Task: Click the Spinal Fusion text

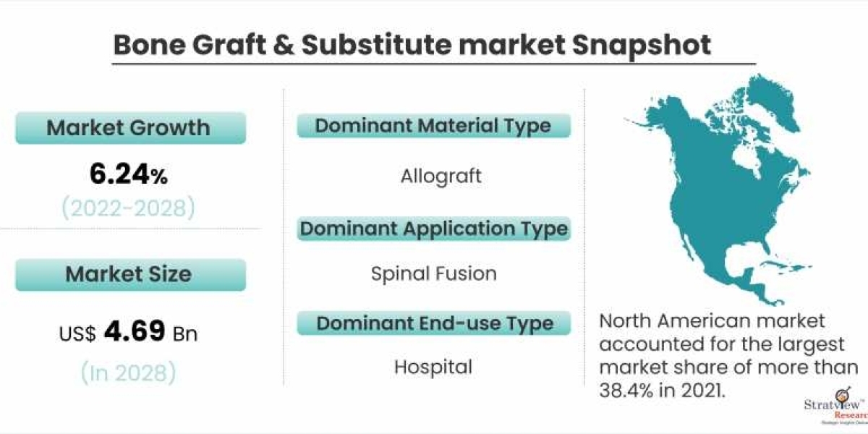Action: pos(433,273)
